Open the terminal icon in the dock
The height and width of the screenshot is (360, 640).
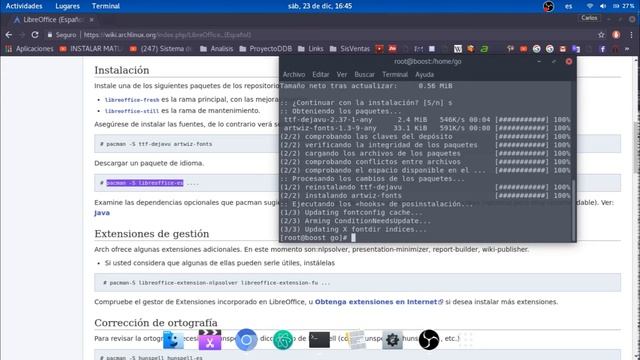(319, 340)
